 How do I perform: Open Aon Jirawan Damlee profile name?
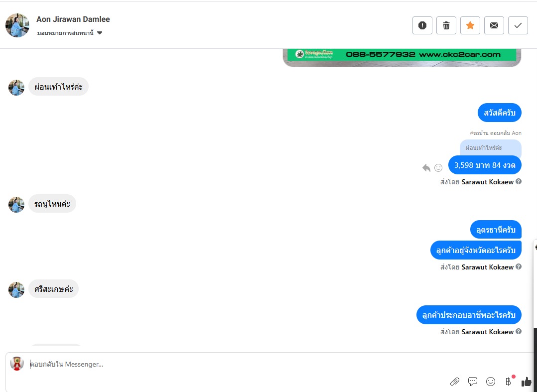[73, 19]
